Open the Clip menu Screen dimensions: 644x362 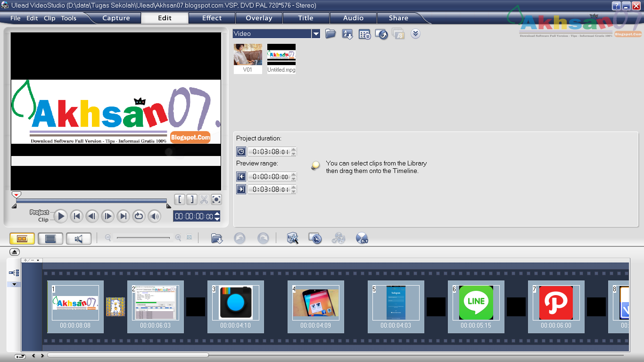(x=50, y=18)
